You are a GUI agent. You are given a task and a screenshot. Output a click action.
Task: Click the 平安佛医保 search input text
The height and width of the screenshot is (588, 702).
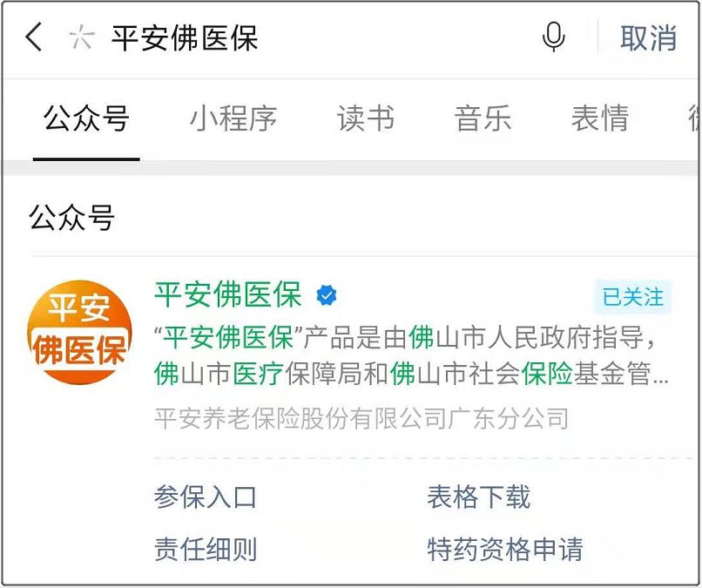pyautogui.click(x=185, y=37)
